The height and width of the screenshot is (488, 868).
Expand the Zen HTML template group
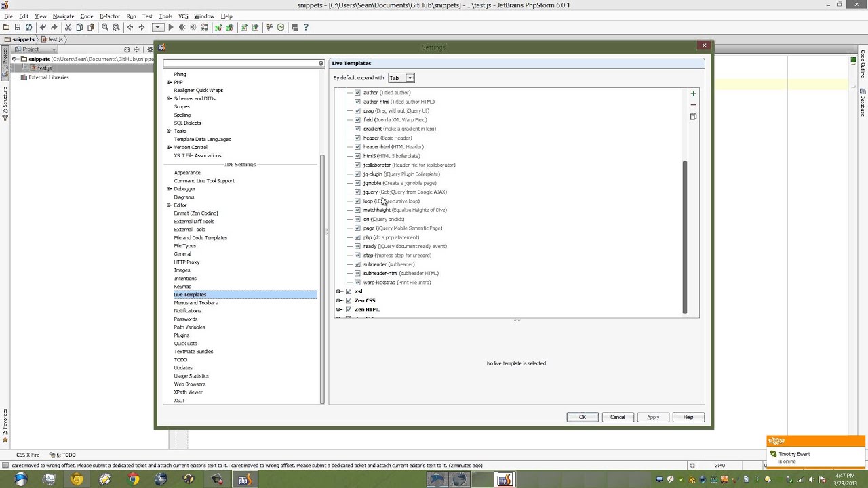(x=339, y=309)
